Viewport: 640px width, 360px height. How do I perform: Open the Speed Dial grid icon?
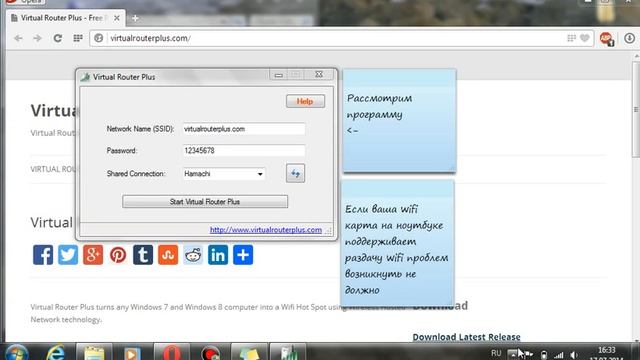click(78, 38)
